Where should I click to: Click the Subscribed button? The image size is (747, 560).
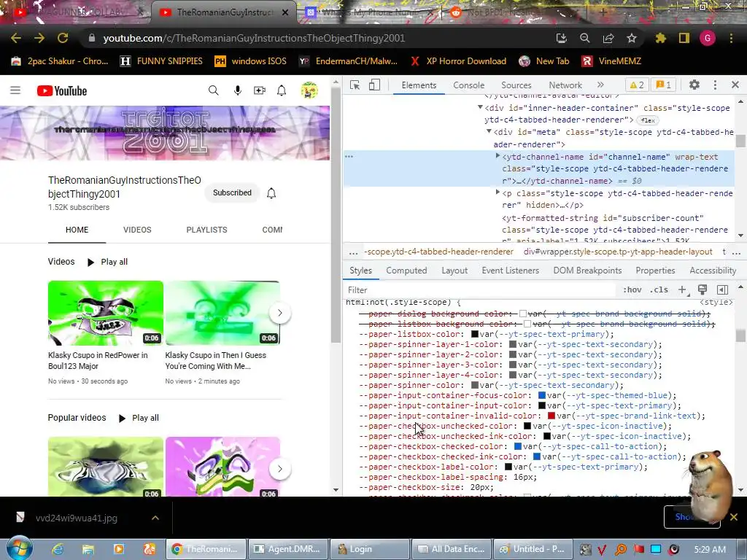point(232,192)
